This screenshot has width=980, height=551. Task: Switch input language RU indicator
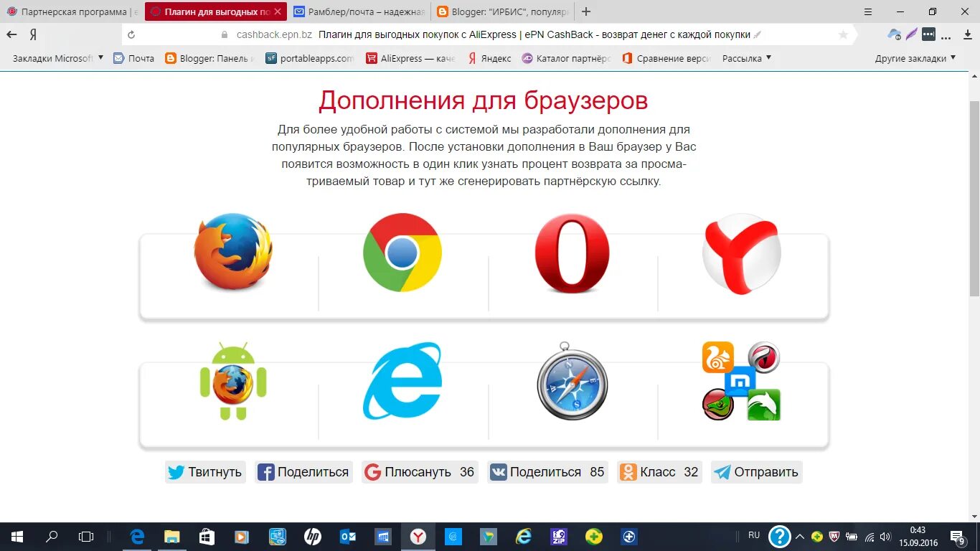pos(754,535)
